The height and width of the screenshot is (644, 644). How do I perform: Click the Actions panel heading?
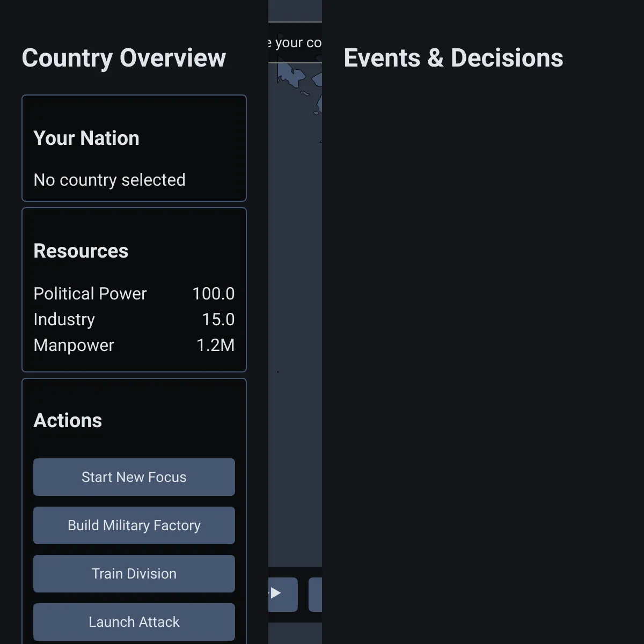pyautogui.click(x=68, y=421)
